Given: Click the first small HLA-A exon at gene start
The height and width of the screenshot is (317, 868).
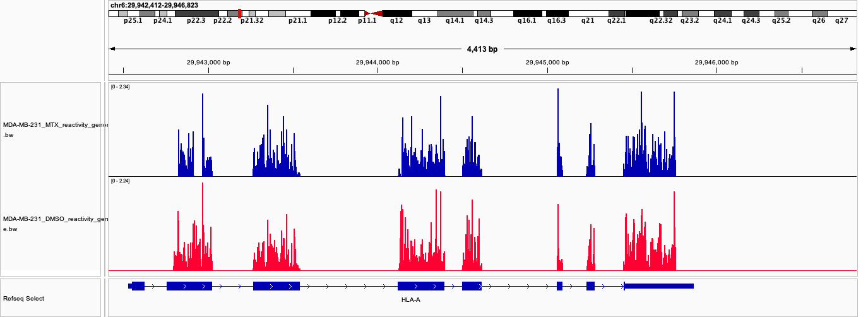Looking at the screenshot, I should [x=137, y=286].
